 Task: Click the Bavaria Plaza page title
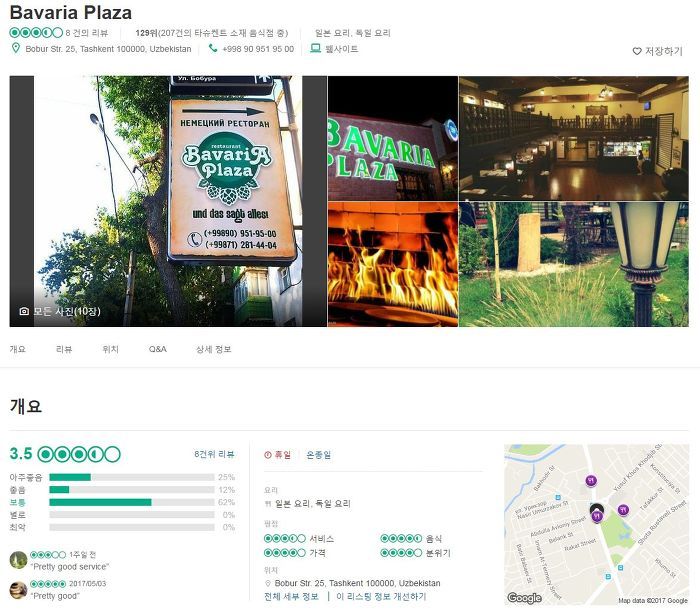click(x=71, y=12)
